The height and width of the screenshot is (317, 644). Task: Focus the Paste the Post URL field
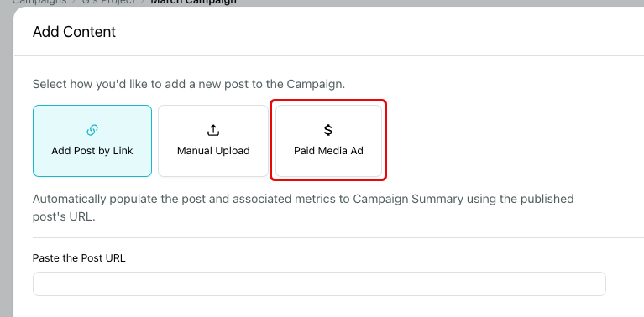(319, 283)
